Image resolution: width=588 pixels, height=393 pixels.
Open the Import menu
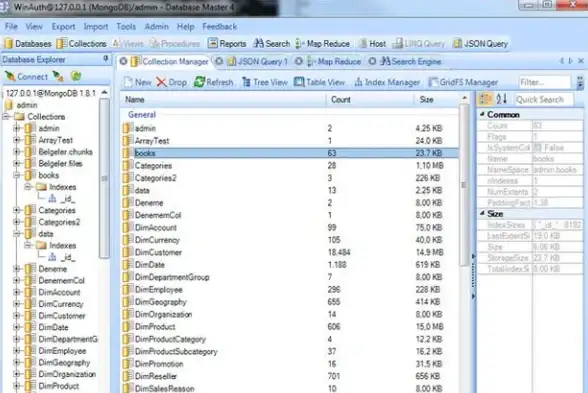point(96,27)
